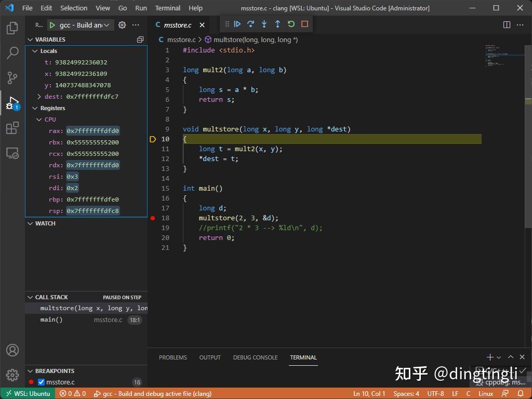Click the Step Into debug icon
Viewport: 532px width, 399px height.
click(x=264, y=24)
